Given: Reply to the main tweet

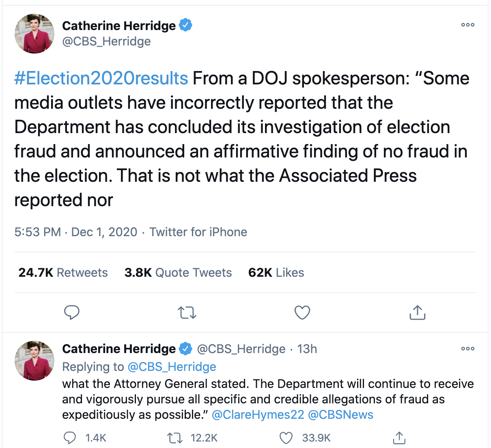Looking at the screenshot, I should [x=72, y=312].
